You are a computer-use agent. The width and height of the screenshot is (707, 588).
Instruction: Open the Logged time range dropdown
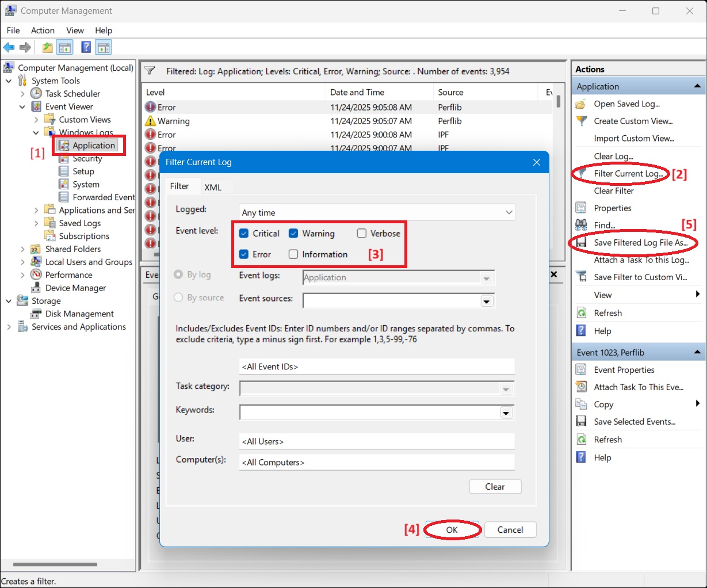click(377, 212)
